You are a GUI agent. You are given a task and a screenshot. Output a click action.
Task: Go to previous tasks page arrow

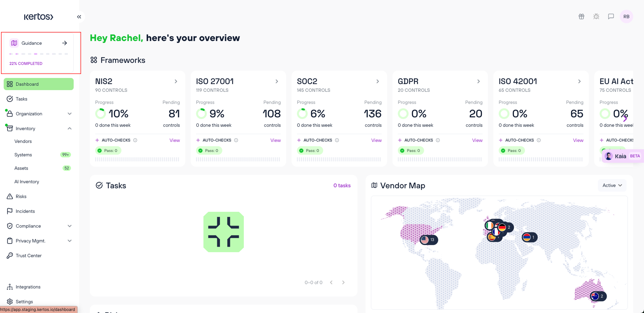pos(331,282)
